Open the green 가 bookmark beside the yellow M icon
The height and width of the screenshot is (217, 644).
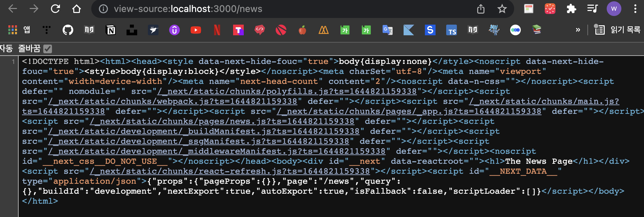[x=345, y=30]
